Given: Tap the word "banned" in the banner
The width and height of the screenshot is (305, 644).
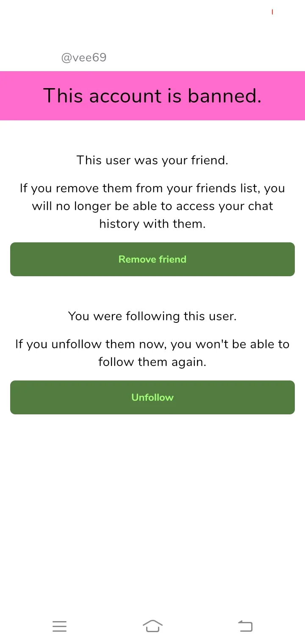Looking at the screenshot, I should pos(224,96).
